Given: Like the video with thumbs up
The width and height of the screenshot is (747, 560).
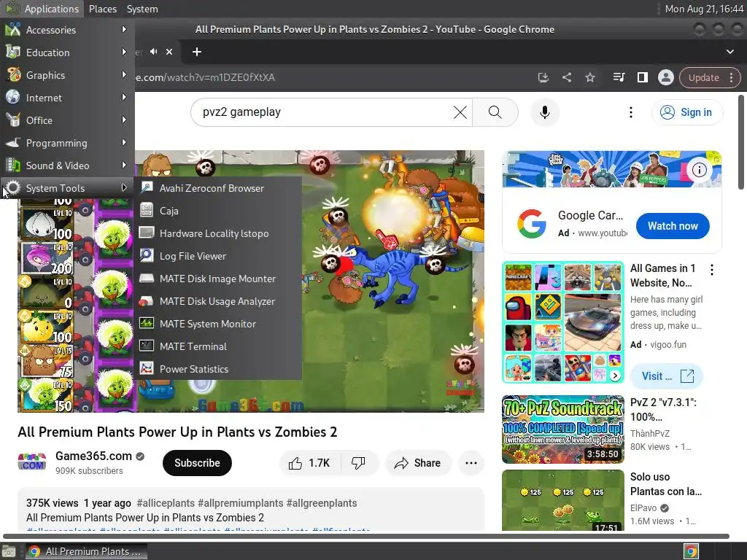Looking at the screenshot, I should click(310, 463).
